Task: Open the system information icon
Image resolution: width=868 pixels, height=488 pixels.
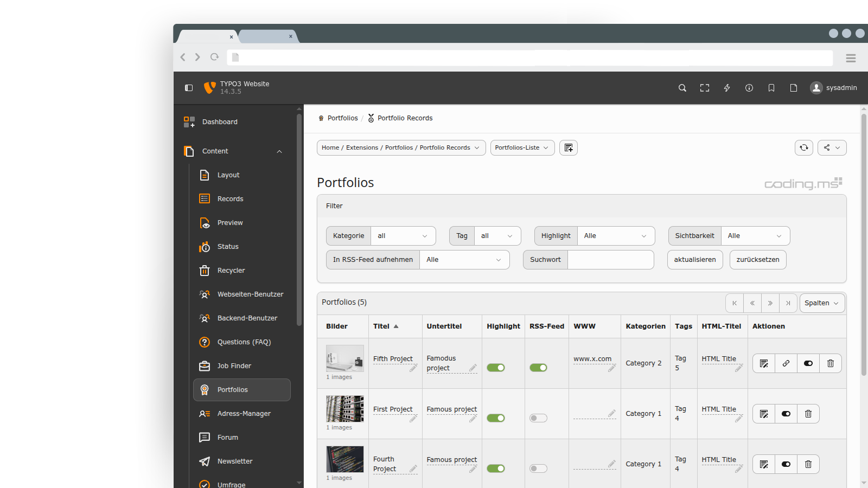Action: [x=749, y=88]
